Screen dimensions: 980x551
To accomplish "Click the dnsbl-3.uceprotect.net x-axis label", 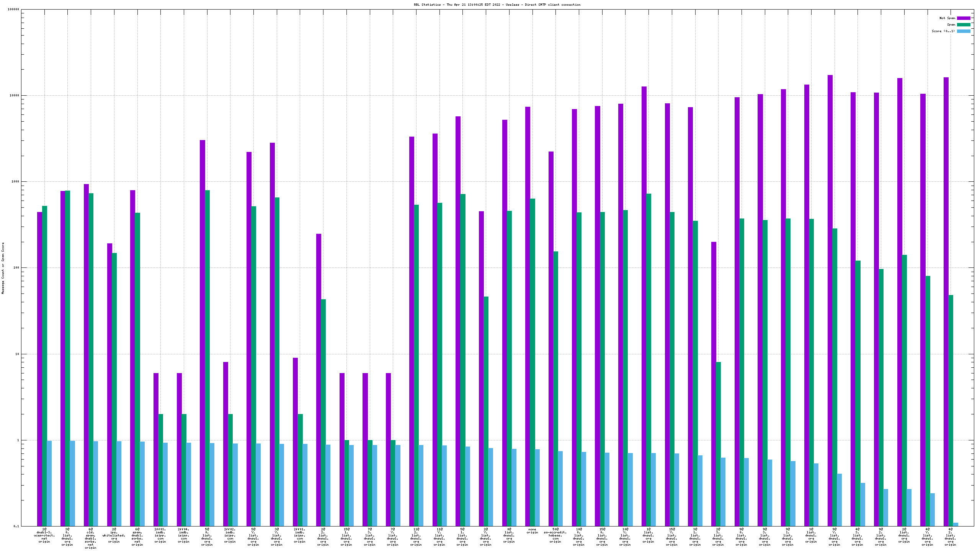I will pyautogui.click(x=44, y=535).
